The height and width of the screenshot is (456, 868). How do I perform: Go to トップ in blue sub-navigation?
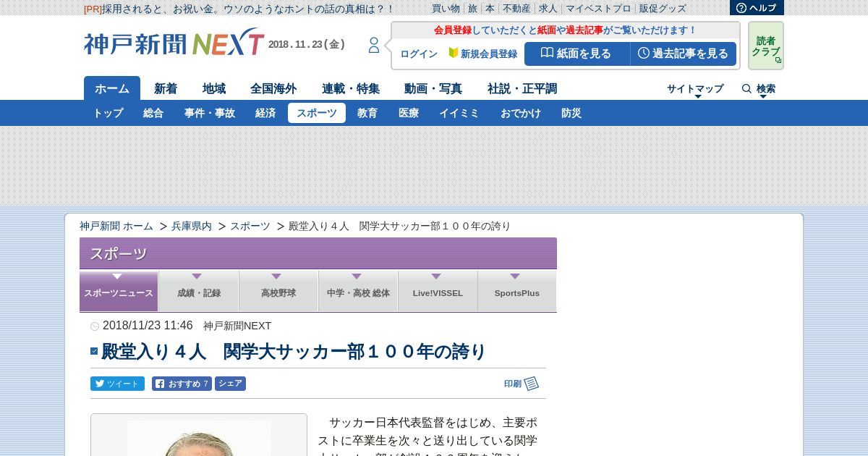click(108, 113)
